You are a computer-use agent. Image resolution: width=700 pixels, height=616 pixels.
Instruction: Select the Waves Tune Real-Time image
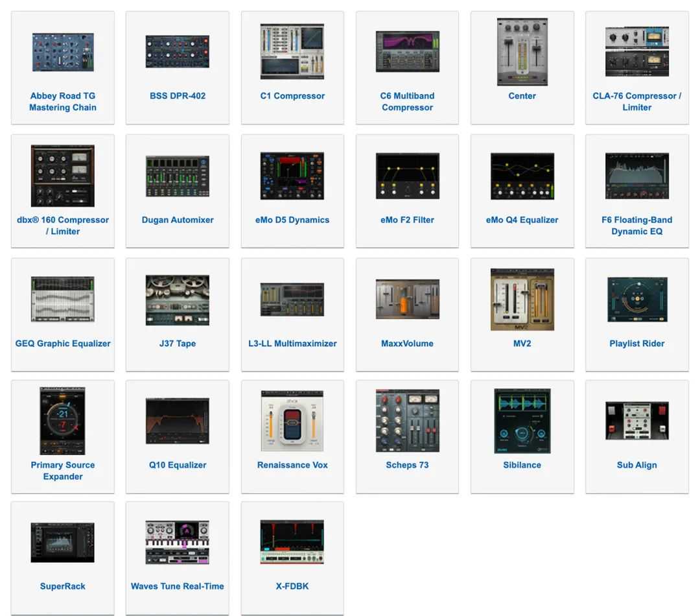coord(178,542)
